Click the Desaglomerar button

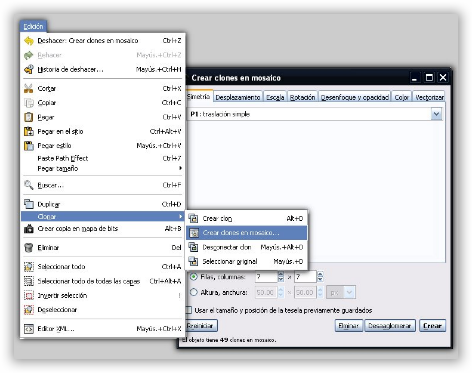[x=390, y=326]
